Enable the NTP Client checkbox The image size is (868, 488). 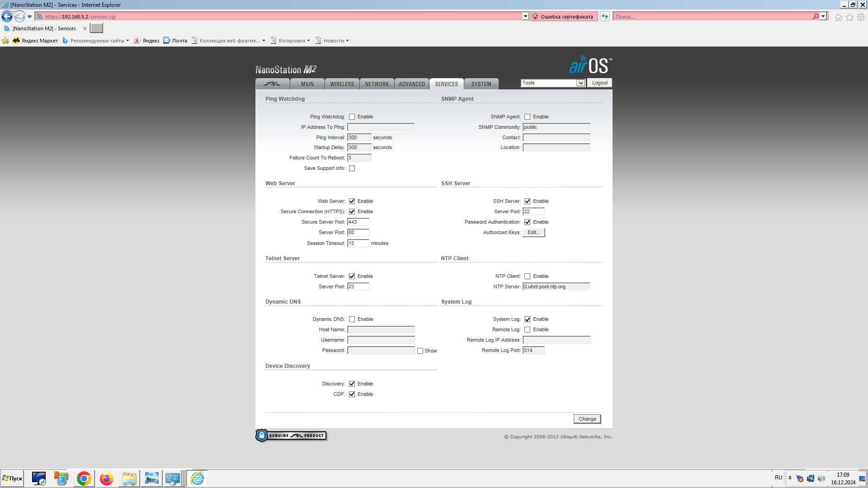pyautogui.click(x=527, y=277)
